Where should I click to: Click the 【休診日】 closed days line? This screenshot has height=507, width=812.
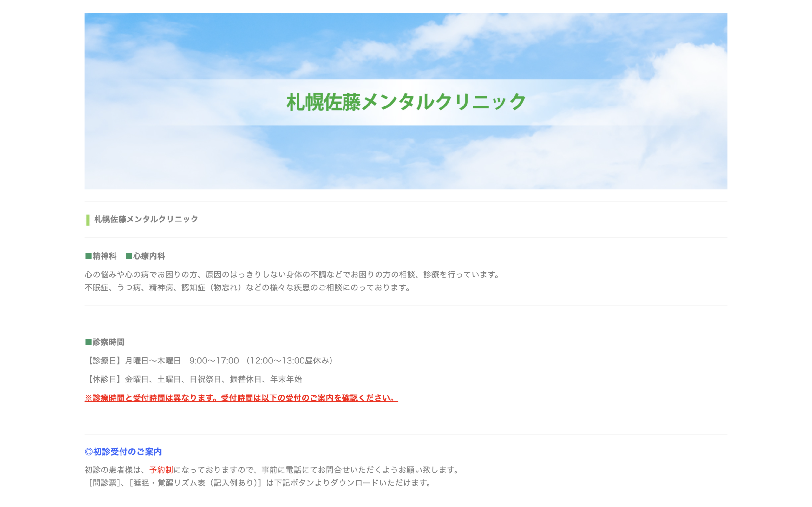194,380
